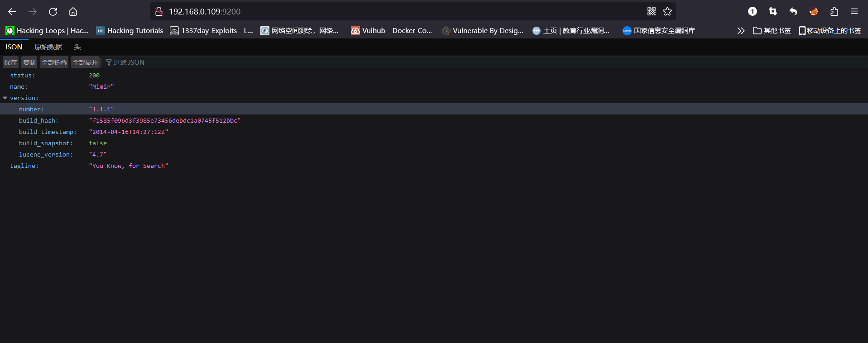Open 教育行业漏洞 bookmark
This screenshot has width=868, height=343.
click(x=571, y=31)
